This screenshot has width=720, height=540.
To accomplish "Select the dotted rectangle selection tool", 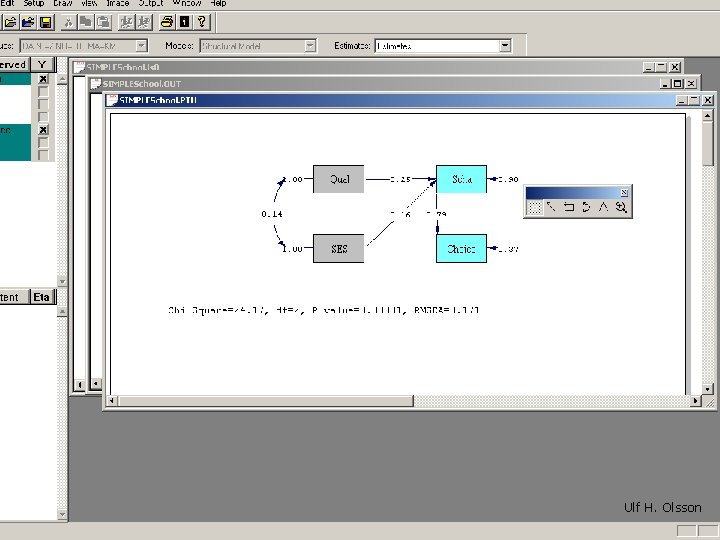I will coord(534,207).
